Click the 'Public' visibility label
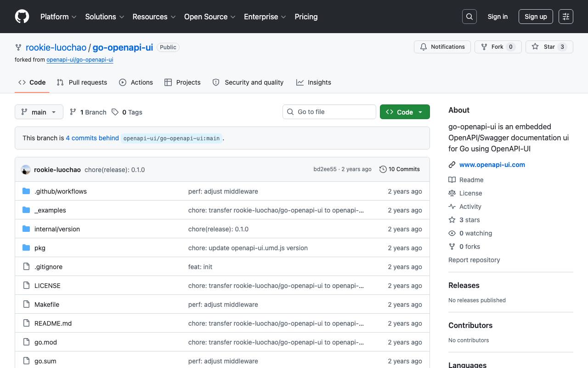 pyautogui.click(x=168, y=47)
